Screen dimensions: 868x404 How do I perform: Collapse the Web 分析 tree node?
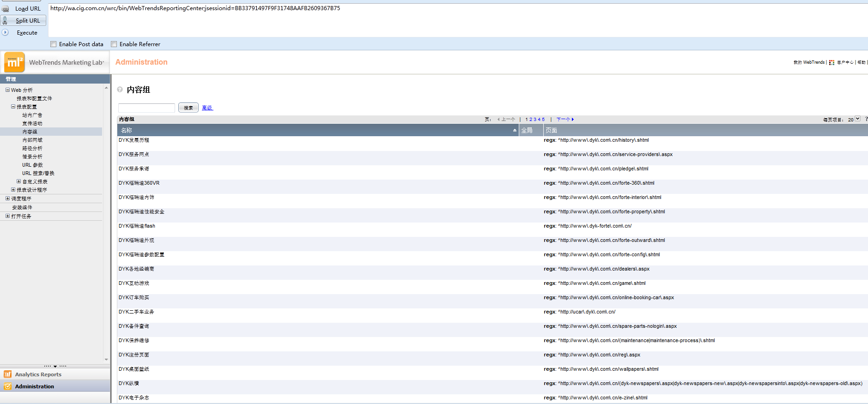pos(7,90)
